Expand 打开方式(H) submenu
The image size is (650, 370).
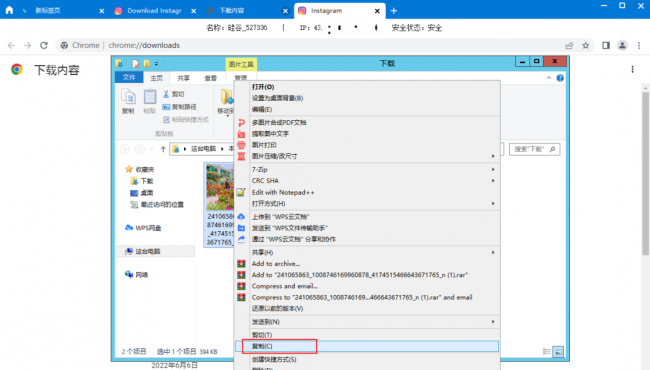click(x=367, y=203)
